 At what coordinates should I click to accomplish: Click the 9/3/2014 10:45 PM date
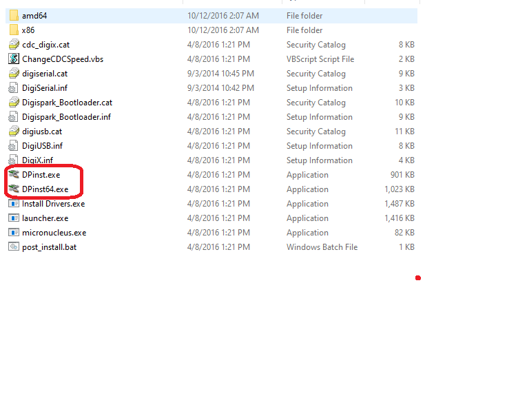click(220, 73)
